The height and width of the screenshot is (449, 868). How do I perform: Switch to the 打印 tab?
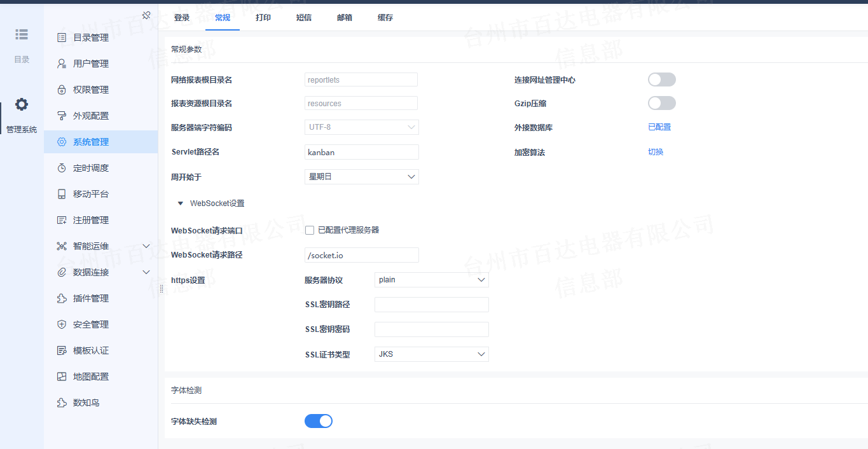[x=263, y=18]
